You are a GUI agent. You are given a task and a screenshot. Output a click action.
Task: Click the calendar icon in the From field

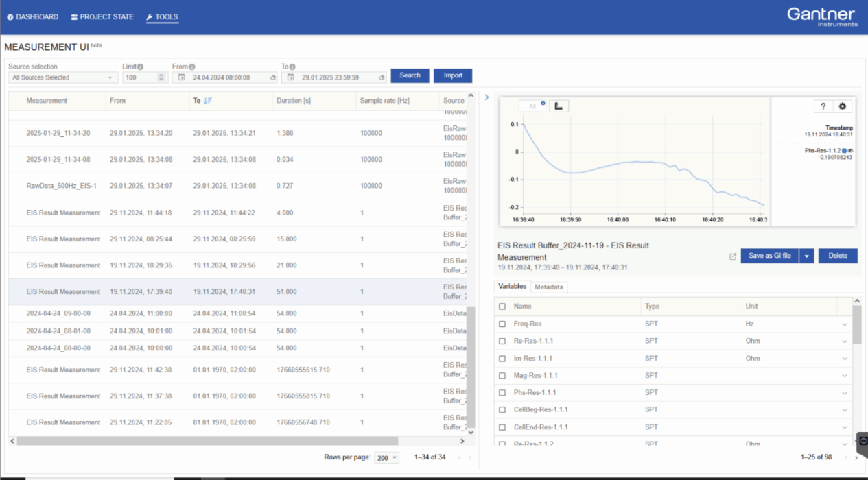pos(181,77)
